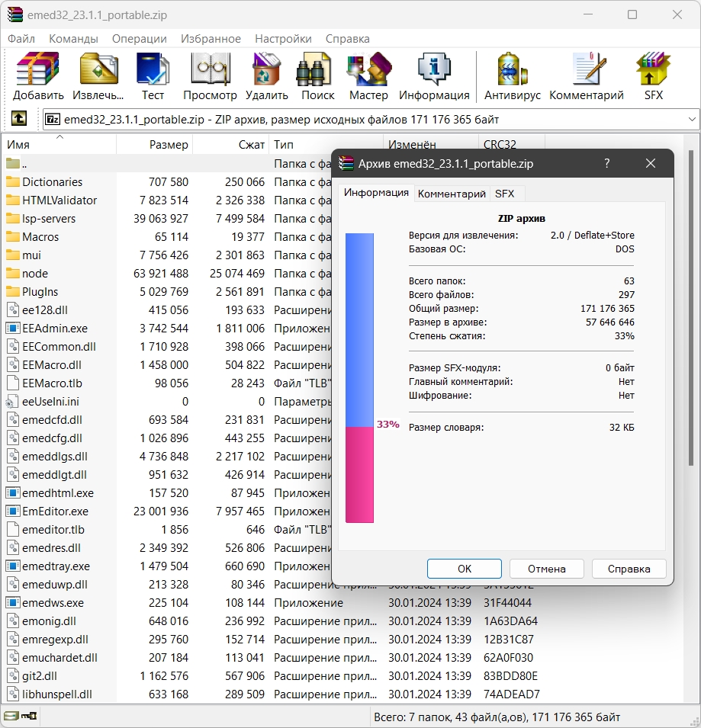The height and width of the screenshot is (728, 701).
Task: Sort by the Сжат column header
Action: click(x=230, y=144)
